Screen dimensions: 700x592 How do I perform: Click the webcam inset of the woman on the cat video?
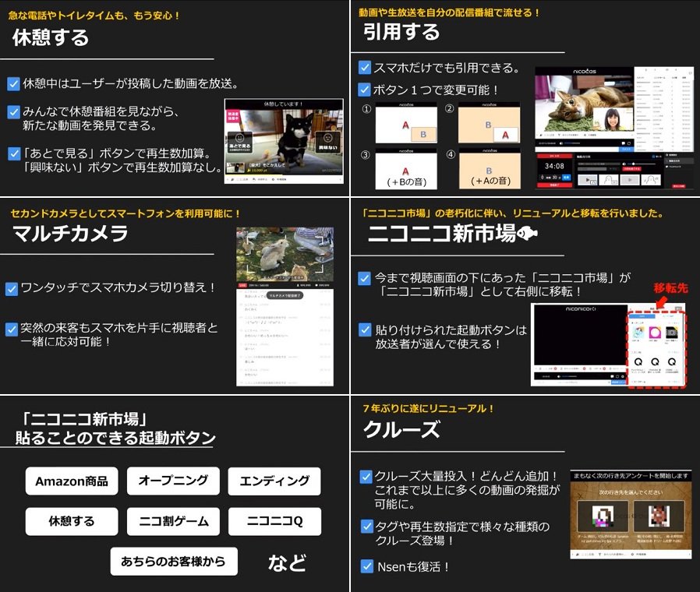coord(613,119)
